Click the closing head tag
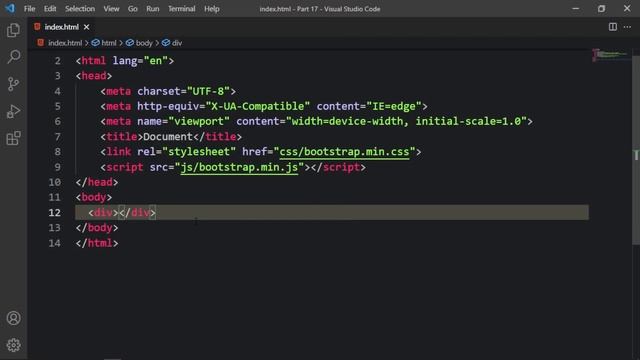Viewport: 640px width, 360px height. [97, 182]
